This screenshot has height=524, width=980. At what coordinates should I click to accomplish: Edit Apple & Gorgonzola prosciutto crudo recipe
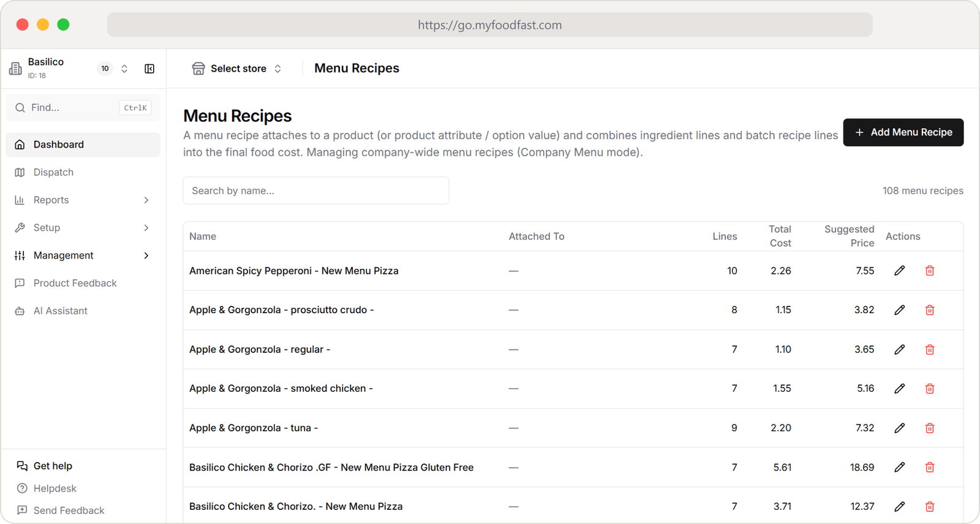click(x=899, y=309)
